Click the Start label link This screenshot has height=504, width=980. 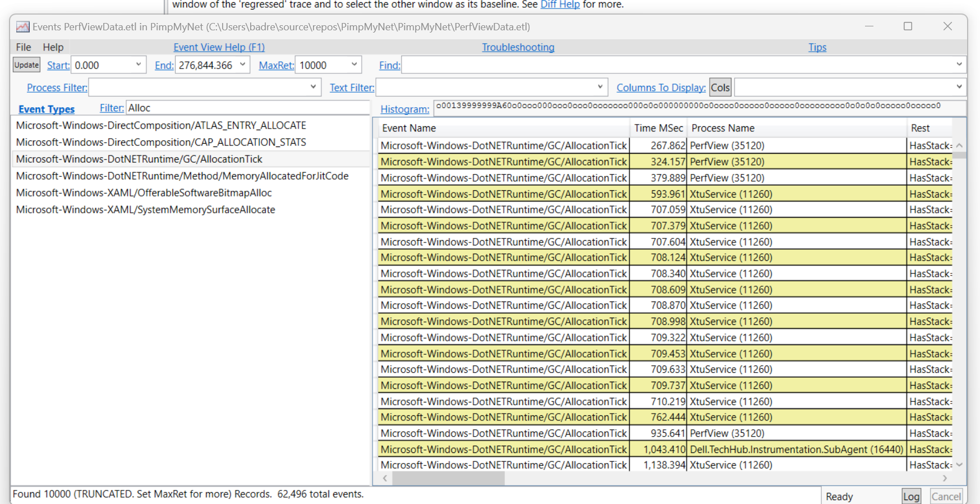coord(58,65)
